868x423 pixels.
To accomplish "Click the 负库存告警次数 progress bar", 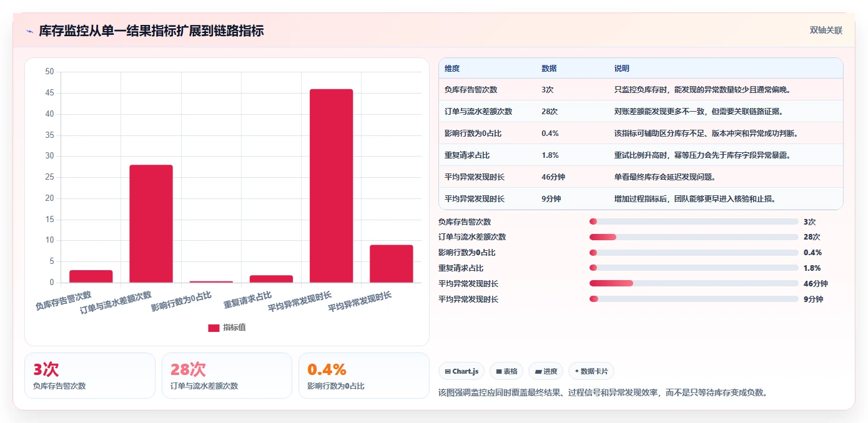I will click(x=694, y=221).
